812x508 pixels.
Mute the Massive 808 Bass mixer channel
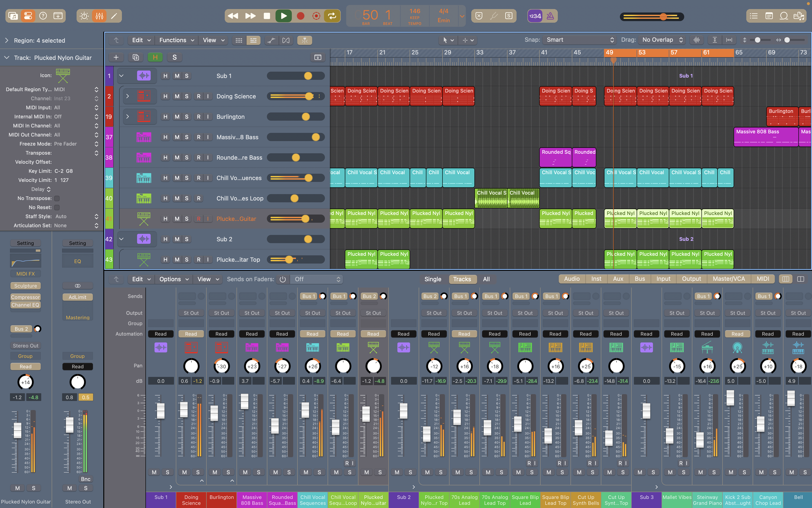tap(245, 472)
